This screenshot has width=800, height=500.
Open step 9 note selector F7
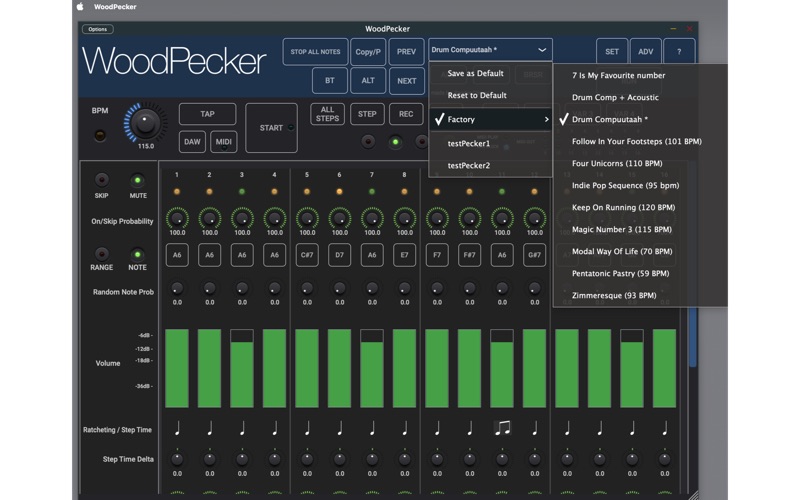pos(437,255)
